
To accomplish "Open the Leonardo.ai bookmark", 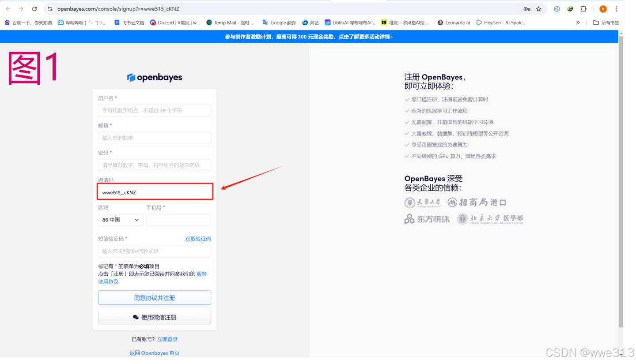I will [x=454, y=23].
